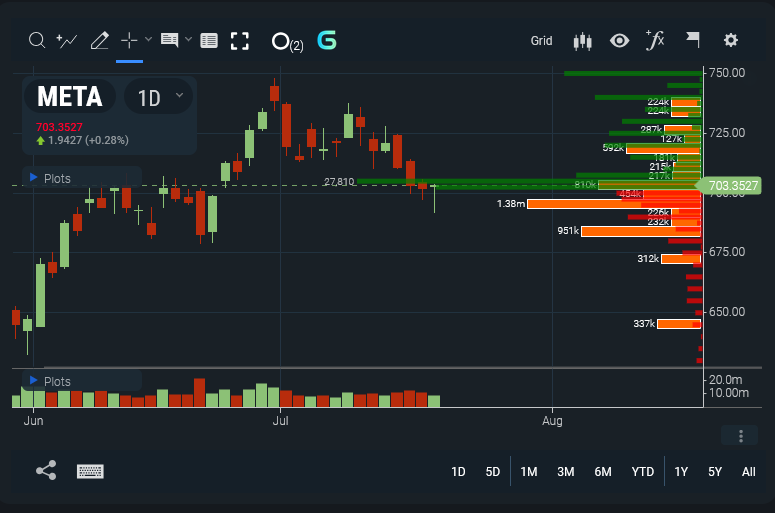The height and width of the screenshot is (513, 775).
Task: Open the O(2) overlays indicator
Action: click(287, 42)
